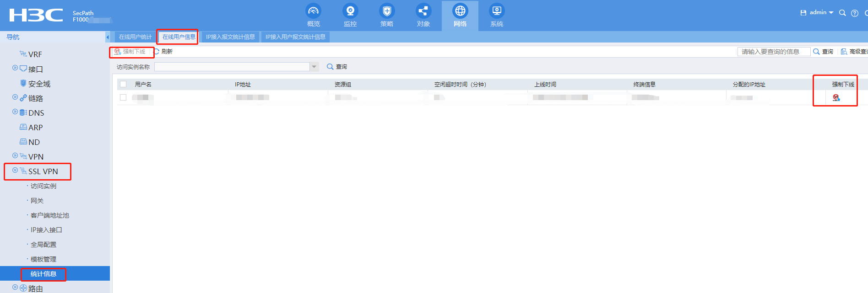The width and height of the screenshot is (868, 293).
Task: Click the 分配的IP地址 column header
Action: point(749,85)
